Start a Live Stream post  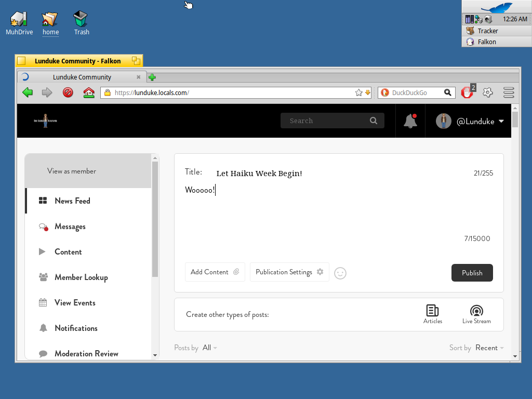click(x=476, y=314)
